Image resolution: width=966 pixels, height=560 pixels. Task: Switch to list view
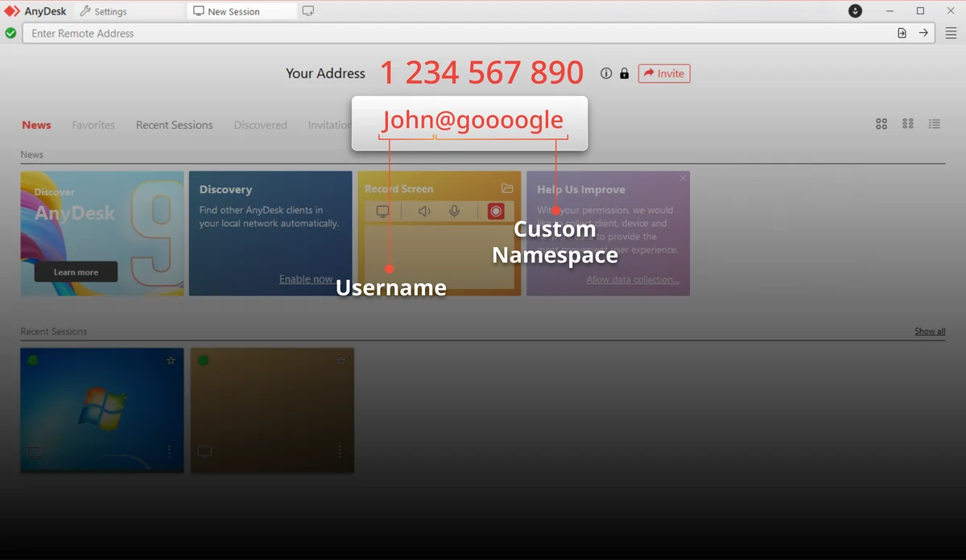click(x=935, y=124)
